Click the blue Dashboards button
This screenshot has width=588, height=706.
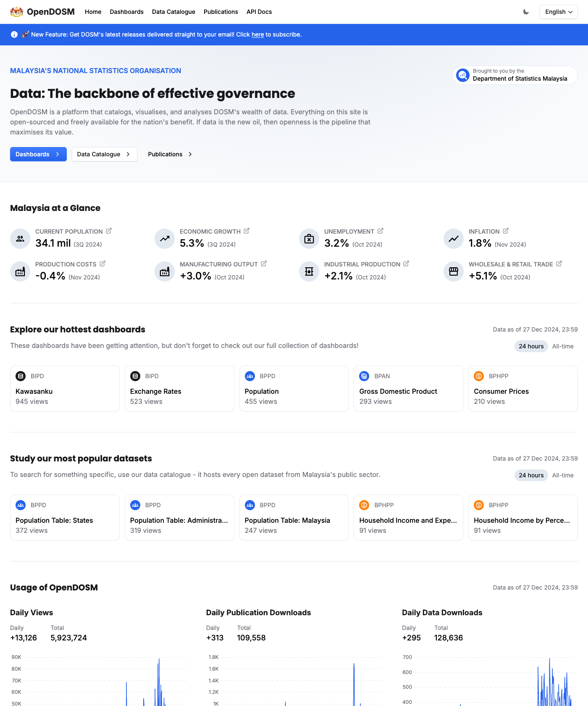pyautogui.click(x=38, y=154)
